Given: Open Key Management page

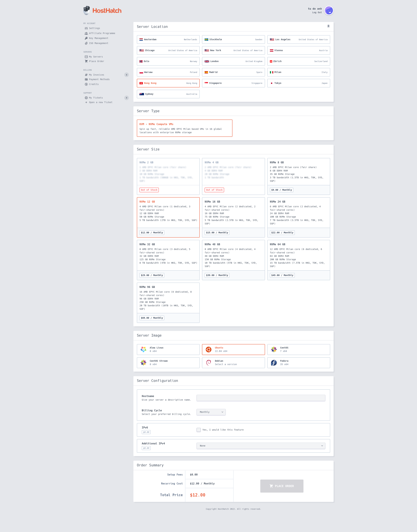Looking at the screenshot, I should pyautogui.click(x=99, y=38).
